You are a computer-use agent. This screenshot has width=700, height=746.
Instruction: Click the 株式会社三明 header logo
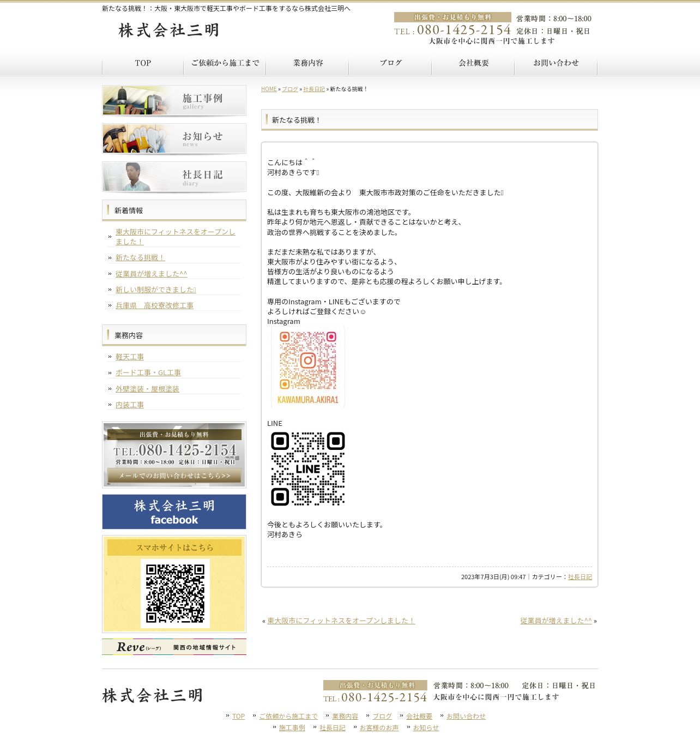pos(169,30)
